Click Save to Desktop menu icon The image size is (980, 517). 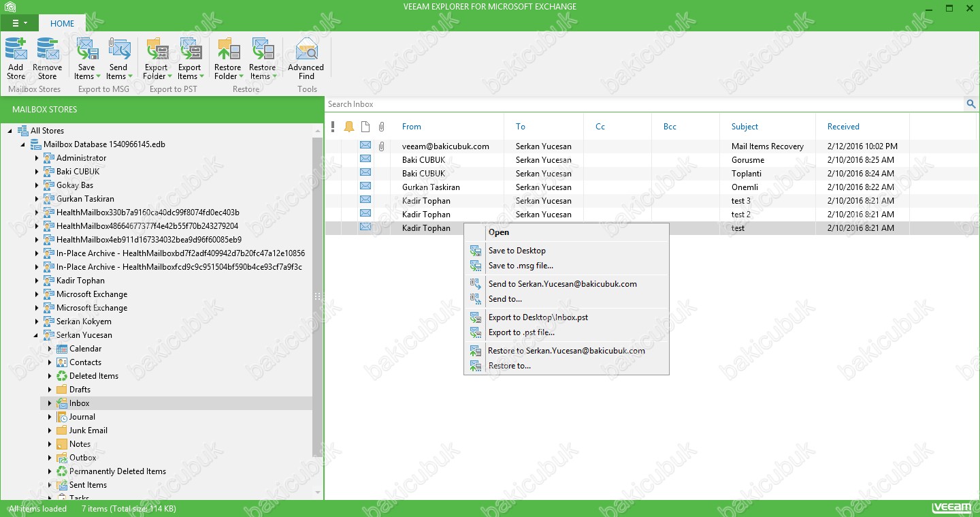pyautogui.click(x=475, y=251)
